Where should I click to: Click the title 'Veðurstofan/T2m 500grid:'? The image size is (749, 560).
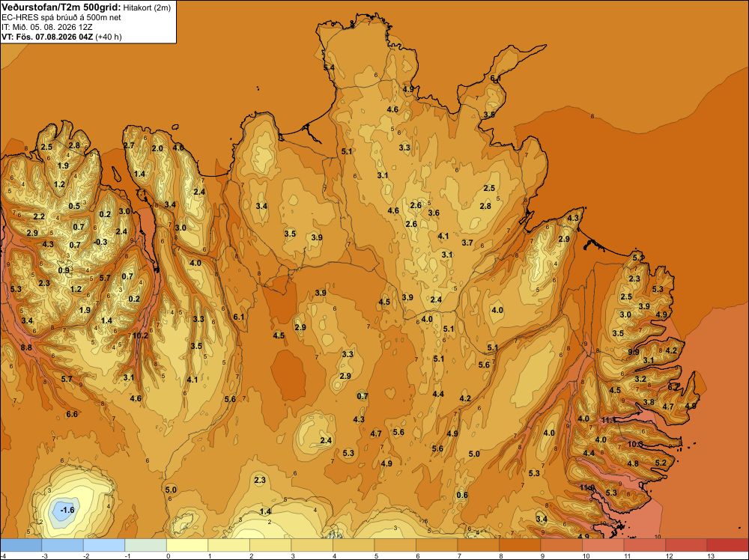(61, 7)
